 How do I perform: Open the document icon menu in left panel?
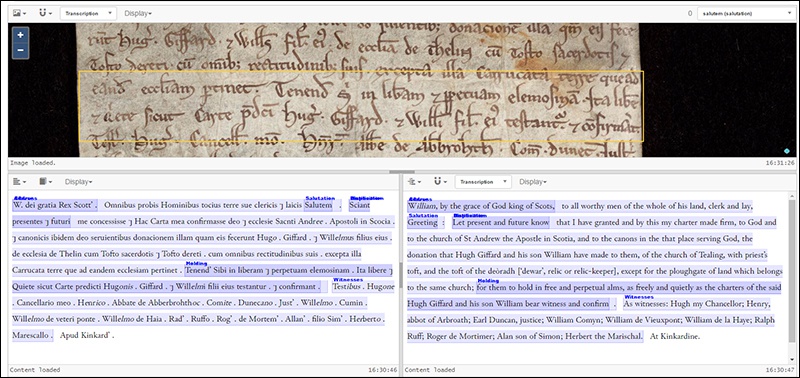[x=45, y=182]
